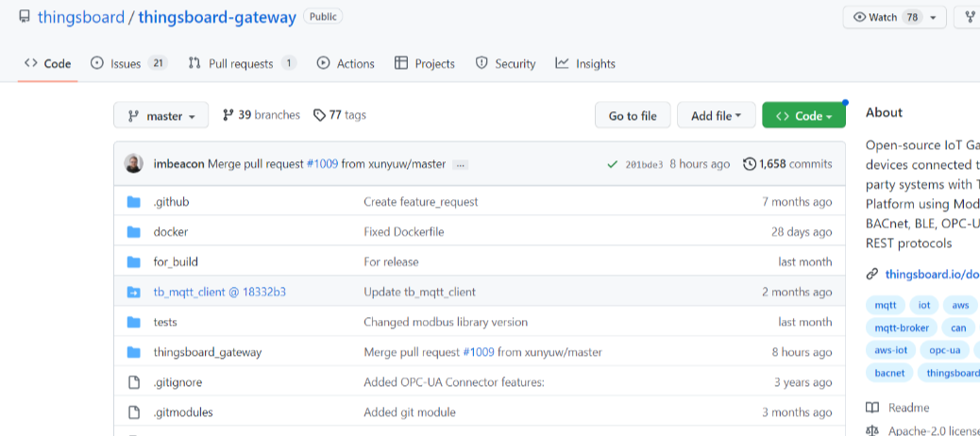Open the master branch dropdown
Screen dimensions: 980x436
click(x=161, y=115)
